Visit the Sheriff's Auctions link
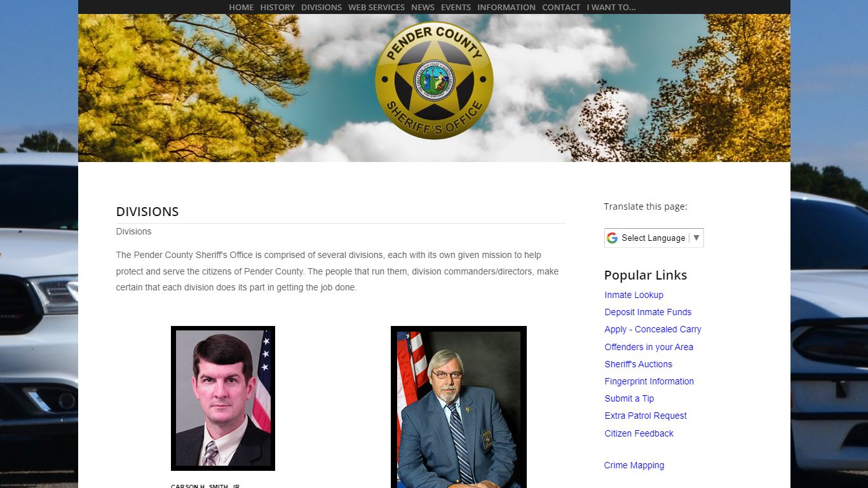868x488 pixels. [638, 364]
